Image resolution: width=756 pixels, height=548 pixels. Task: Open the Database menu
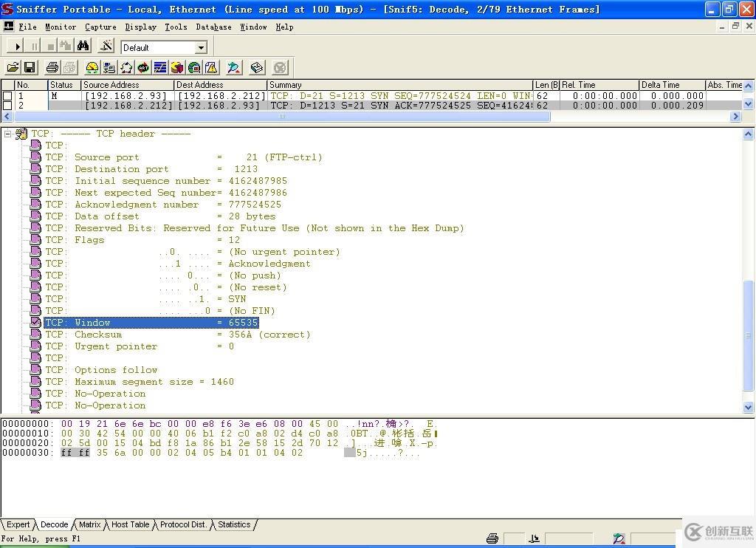coord(213,27)
